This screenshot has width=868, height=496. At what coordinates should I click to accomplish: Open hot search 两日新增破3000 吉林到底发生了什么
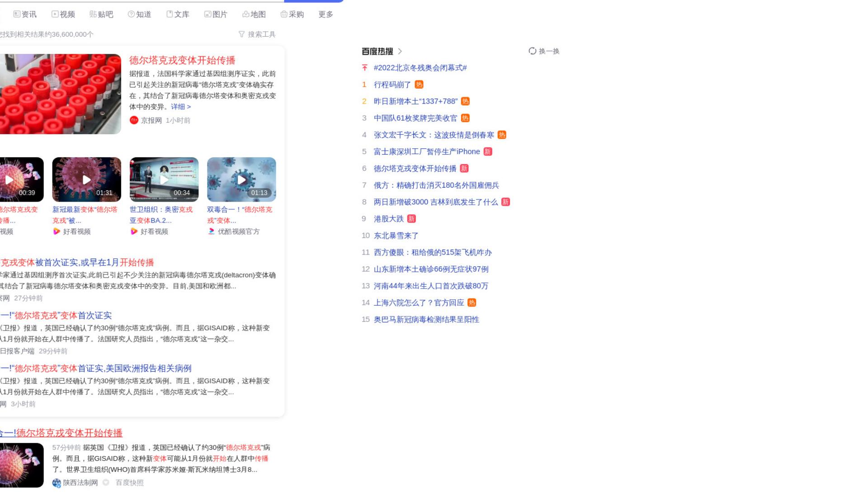tap(436, 202)
